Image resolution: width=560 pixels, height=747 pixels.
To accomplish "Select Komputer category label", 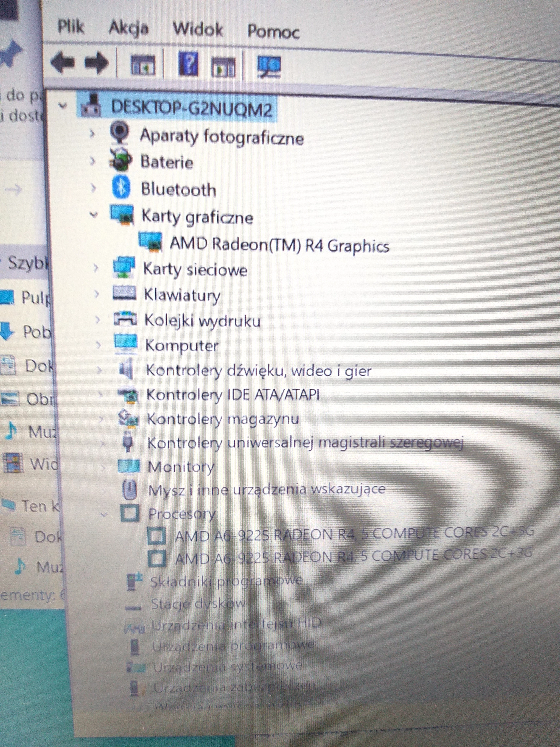I will click(182, 346).
